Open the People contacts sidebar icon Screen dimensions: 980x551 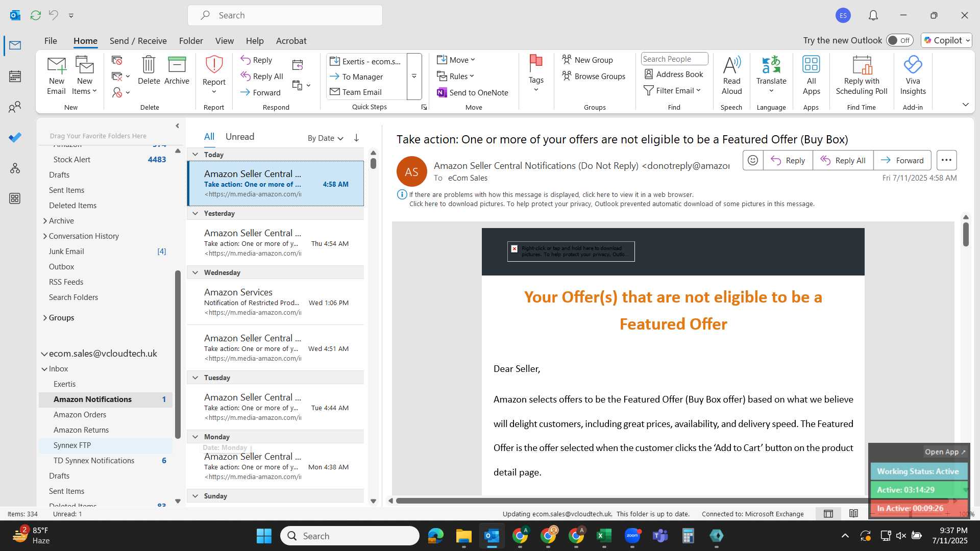click(x=15, y=107)
